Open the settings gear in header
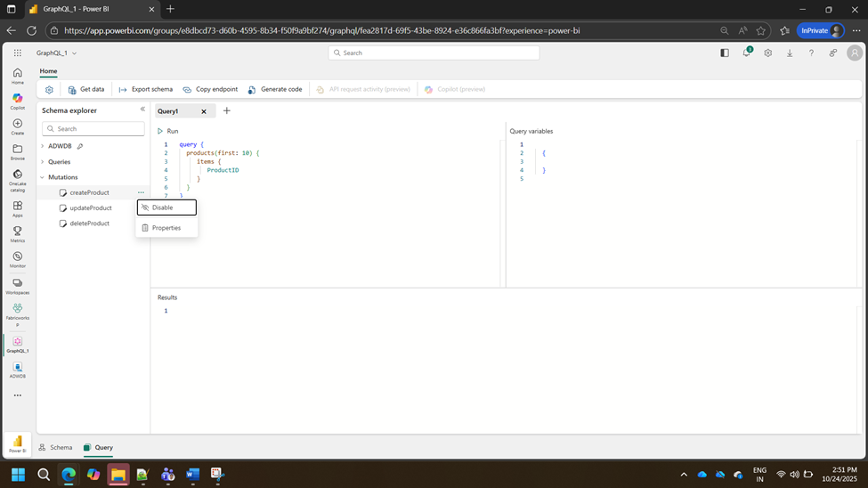 pos(768,53)
